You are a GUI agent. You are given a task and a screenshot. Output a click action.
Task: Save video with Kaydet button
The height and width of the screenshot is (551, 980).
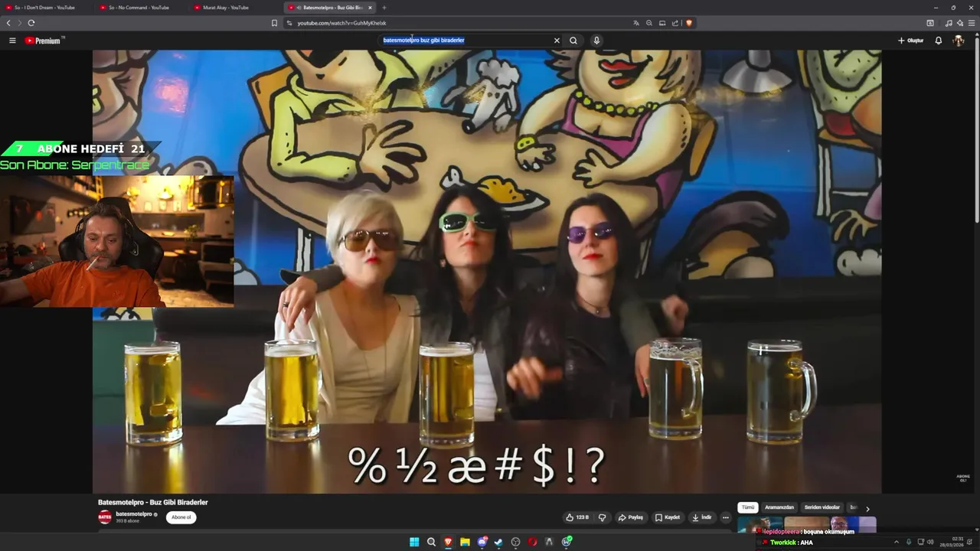668,517
